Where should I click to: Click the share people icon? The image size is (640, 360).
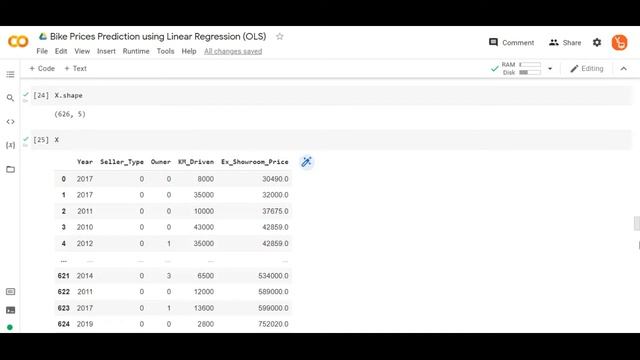553,42
